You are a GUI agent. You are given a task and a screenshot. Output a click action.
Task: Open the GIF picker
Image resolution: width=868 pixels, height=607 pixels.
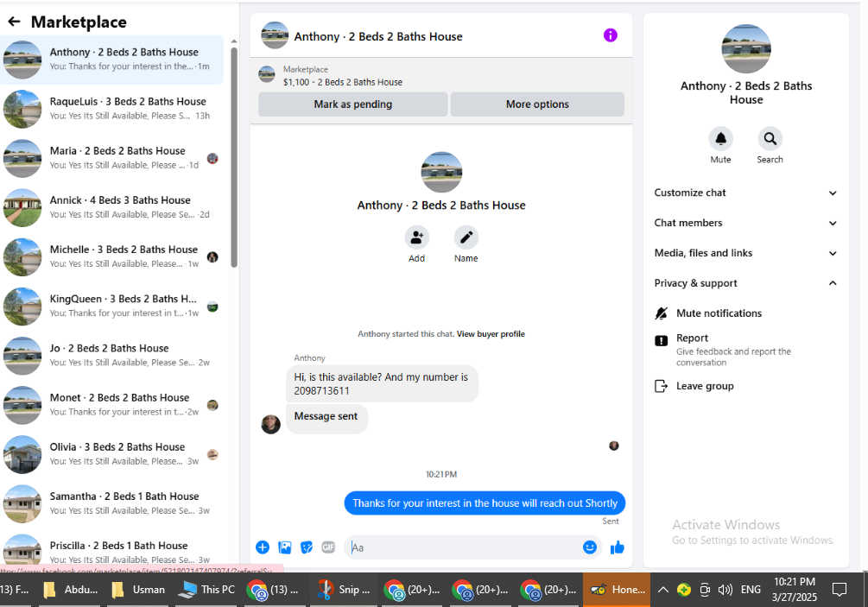click(x=328, y=547)
